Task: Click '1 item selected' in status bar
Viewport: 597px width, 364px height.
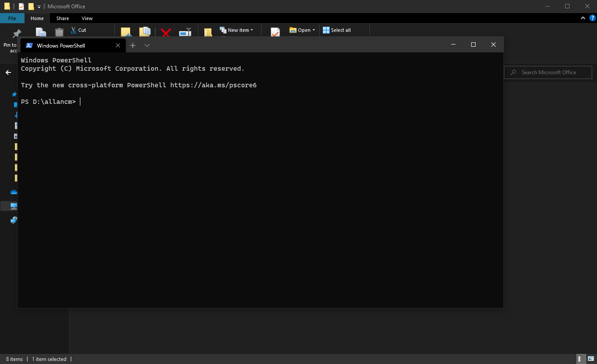Action: point(49,359)
